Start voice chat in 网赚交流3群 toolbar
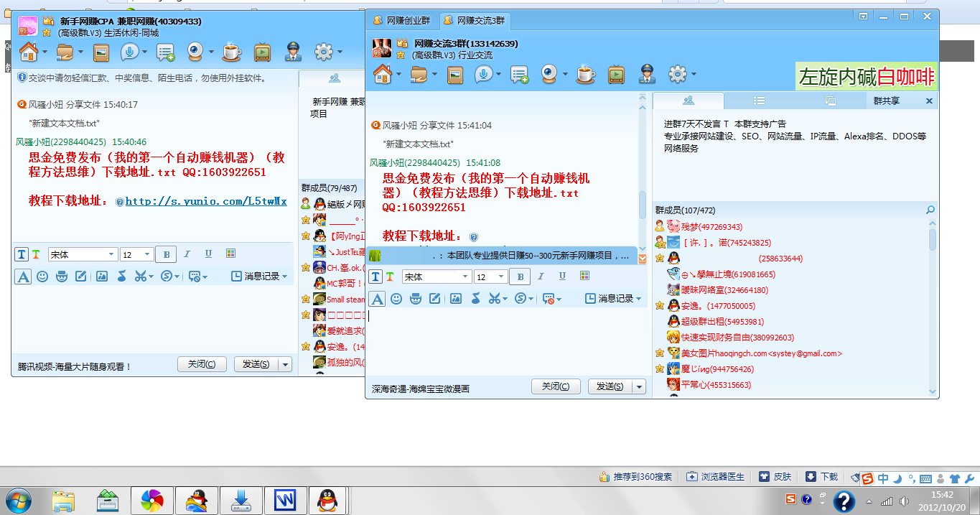The height and width of the screenshot is (515, 980). tap(483, 73)
